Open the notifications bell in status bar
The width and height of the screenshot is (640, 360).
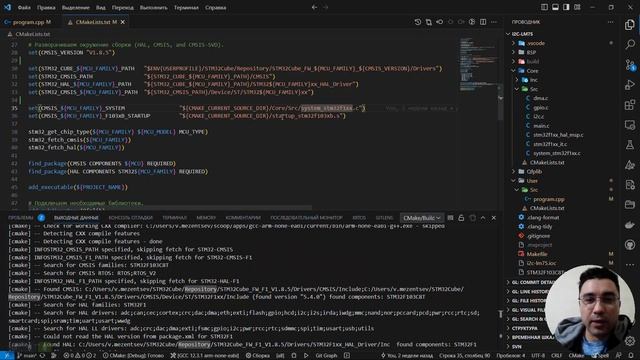631,356
